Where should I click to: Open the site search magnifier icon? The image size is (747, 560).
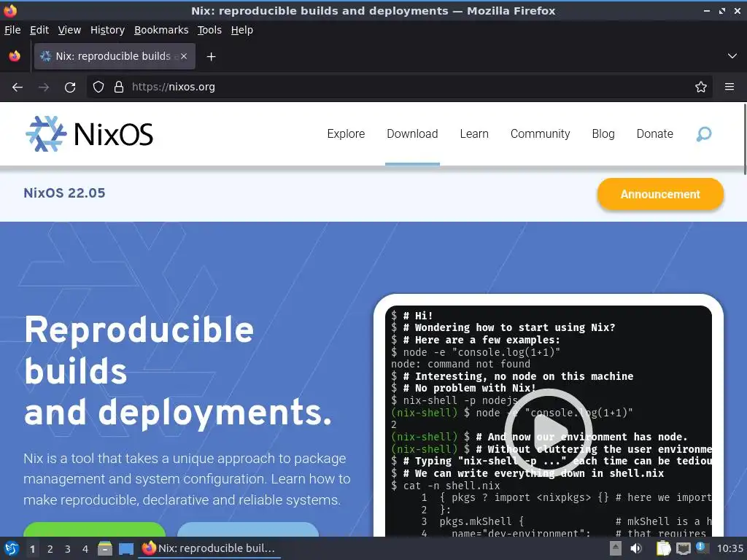tap(704, 134)
